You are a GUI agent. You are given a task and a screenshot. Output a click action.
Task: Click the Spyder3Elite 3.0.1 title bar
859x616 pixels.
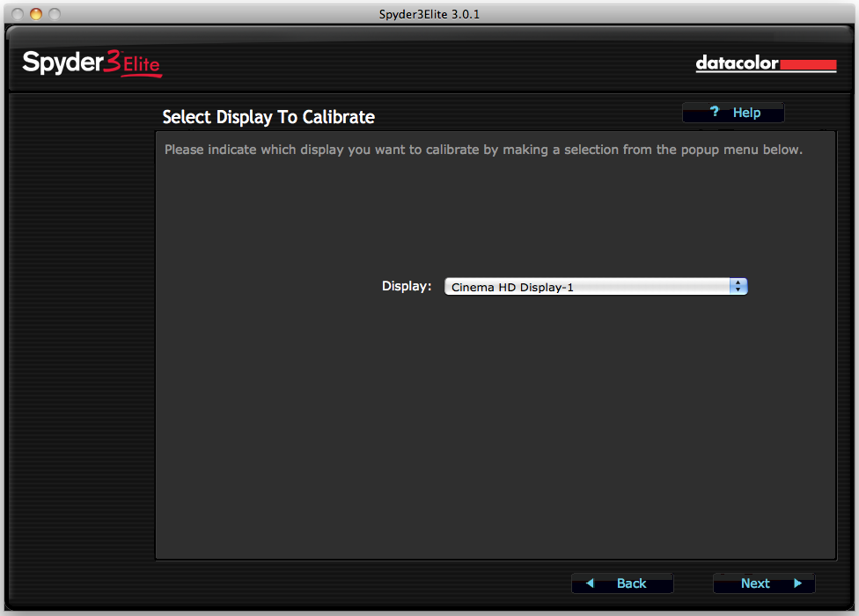[429, 14]
